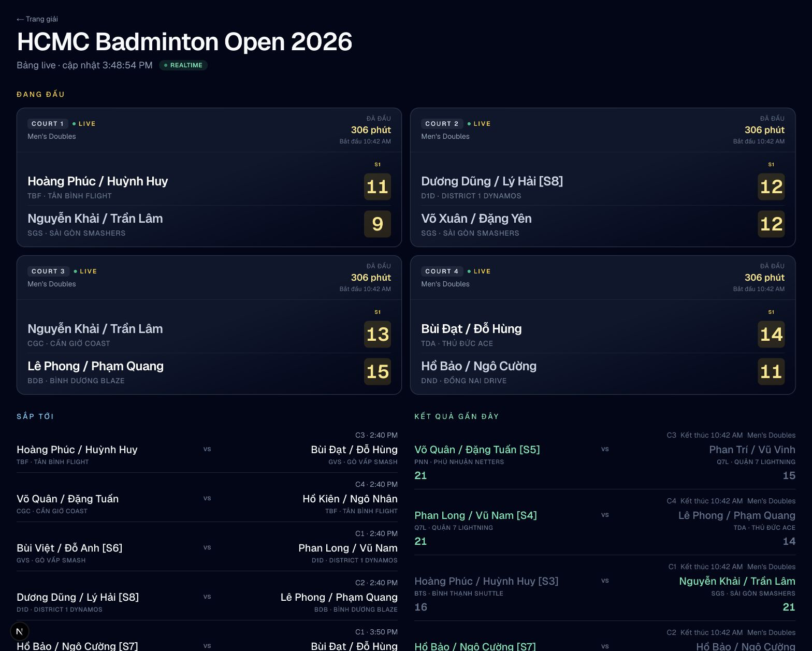The width and height of the screenshot is (812, 651).
Task: Click the LIVE indicator on Court 3
Action: tap(85, 271)
